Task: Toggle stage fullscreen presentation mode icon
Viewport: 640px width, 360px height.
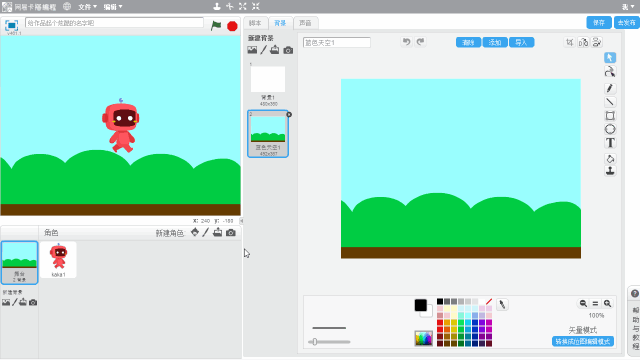Action: (11, 25)
